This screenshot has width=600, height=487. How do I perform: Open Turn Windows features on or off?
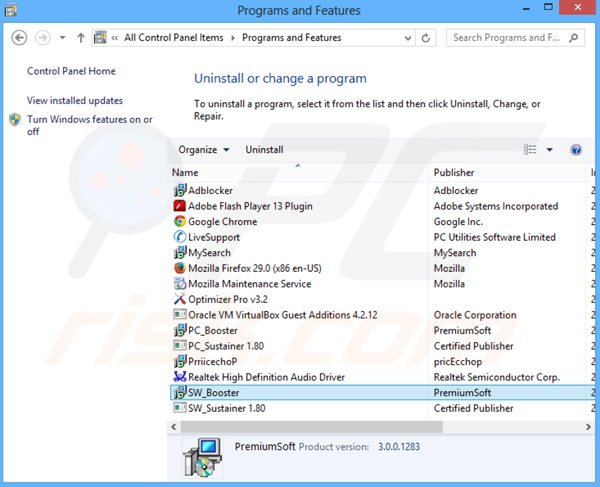point(89,125)
